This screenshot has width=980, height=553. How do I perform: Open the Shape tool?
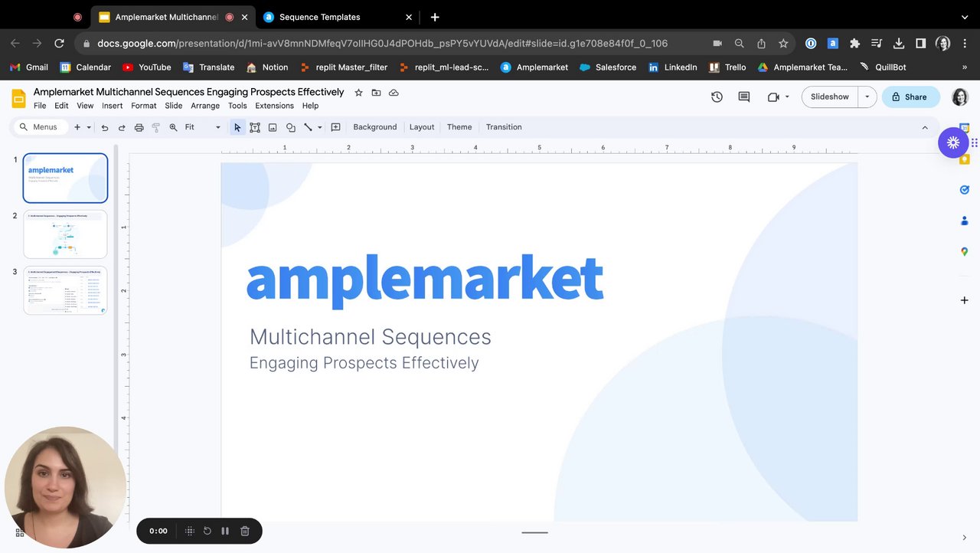coord(291,127)
